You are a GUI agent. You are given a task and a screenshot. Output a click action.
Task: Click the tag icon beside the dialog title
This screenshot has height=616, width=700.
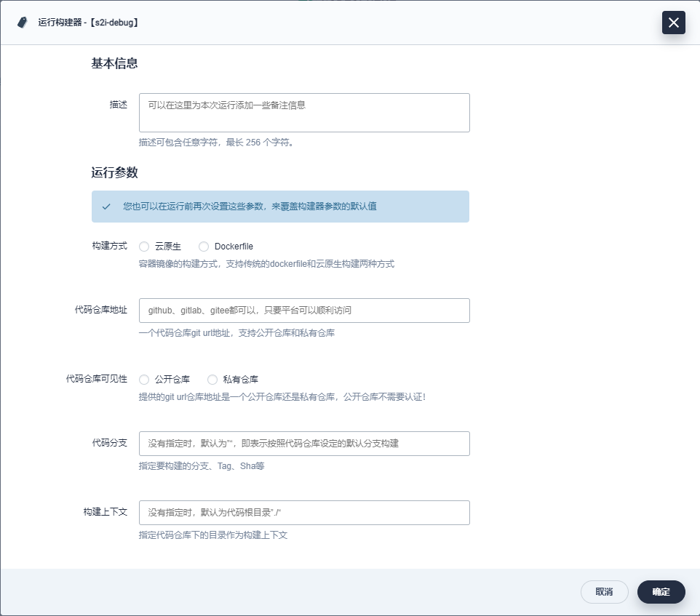[x=22, y=23]
